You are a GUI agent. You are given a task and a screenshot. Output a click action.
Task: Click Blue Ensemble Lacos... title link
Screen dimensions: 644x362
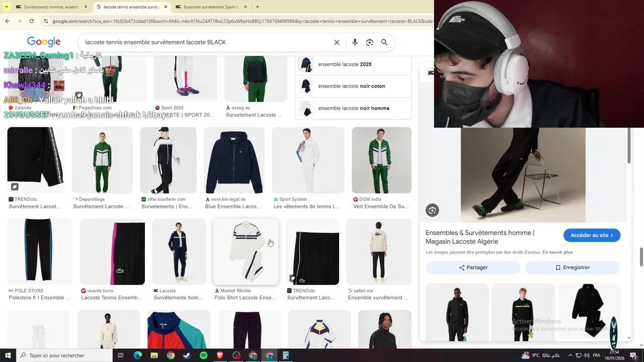[233, 206]
